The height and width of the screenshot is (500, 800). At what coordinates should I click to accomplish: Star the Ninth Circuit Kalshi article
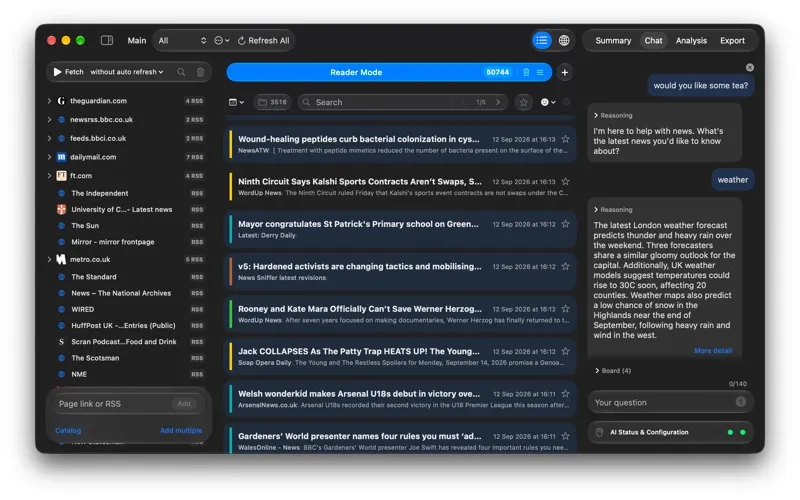tap(565, 181)
